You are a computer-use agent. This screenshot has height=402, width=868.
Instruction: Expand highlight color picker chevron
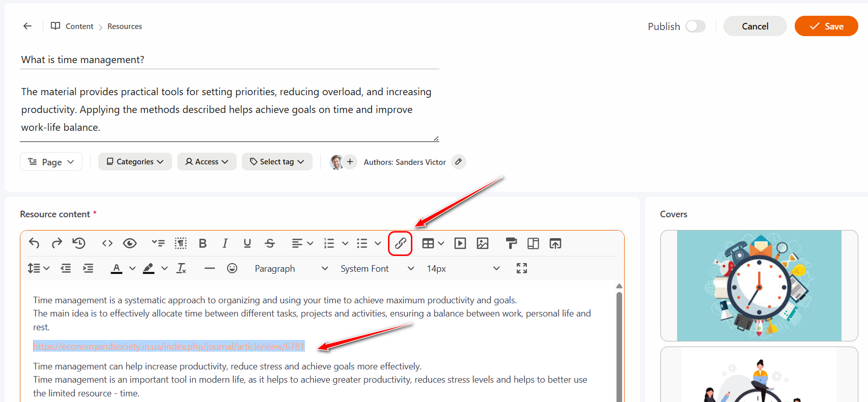[164, 268]
